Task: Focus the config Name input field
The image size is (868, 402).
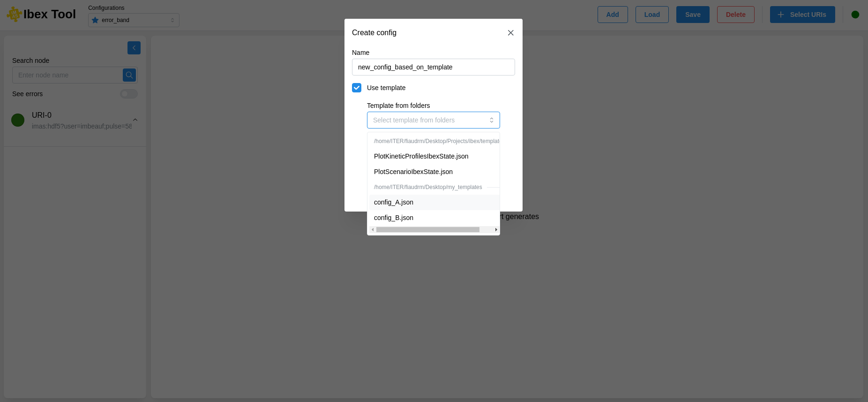Action: point(434,67)
